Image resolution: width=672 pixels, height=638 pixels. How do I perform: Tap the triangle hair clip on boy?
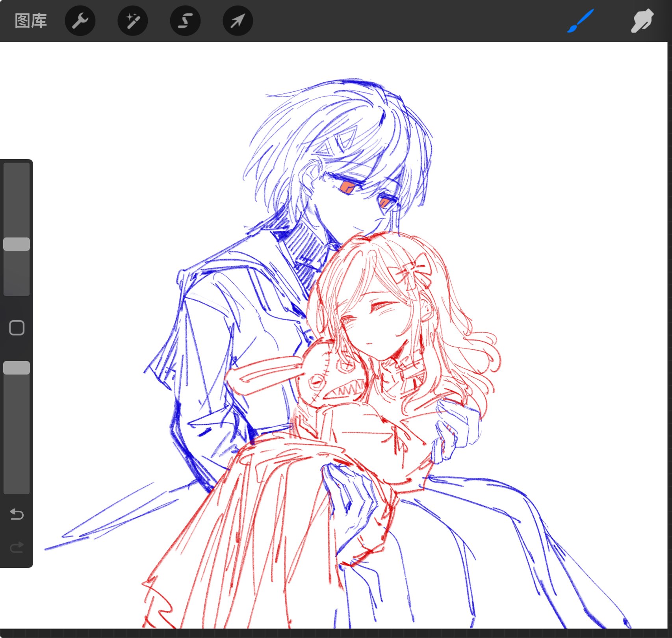(x=339, y=142)
